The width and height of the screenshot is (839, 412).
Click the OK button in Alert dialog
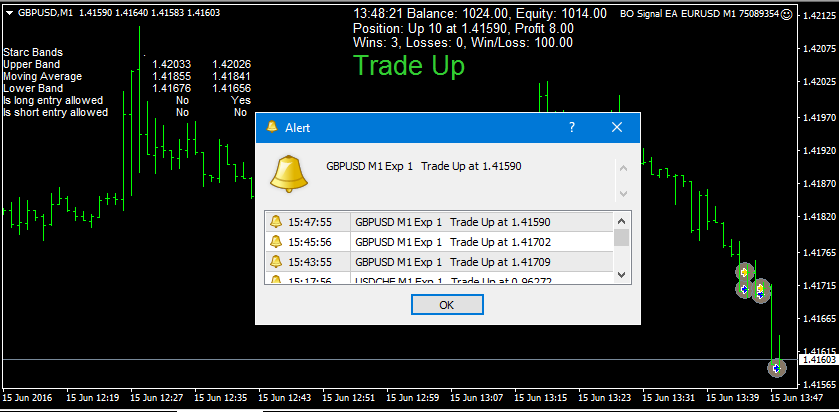(447, 304)
